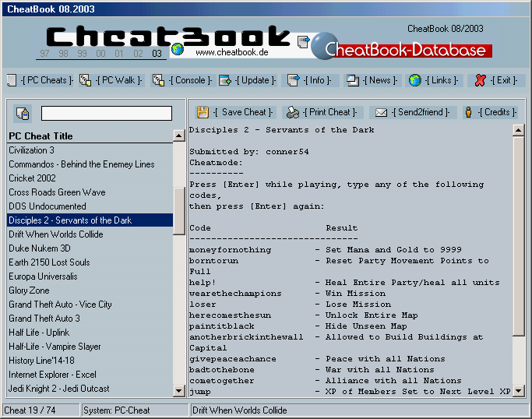Click the search icon beside text field
Screen dimensions: 532x419
pyautogui.click(x=22, y=114)
